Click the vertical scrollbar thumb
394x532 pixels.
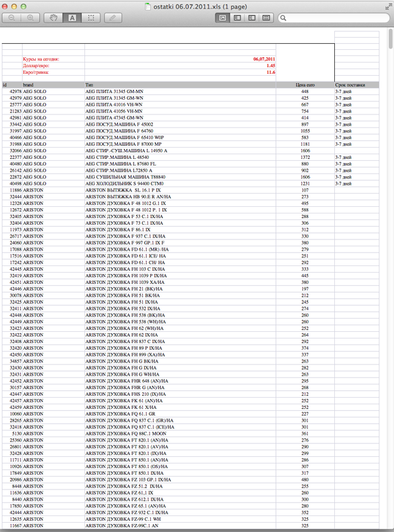[x=391, y=39]
